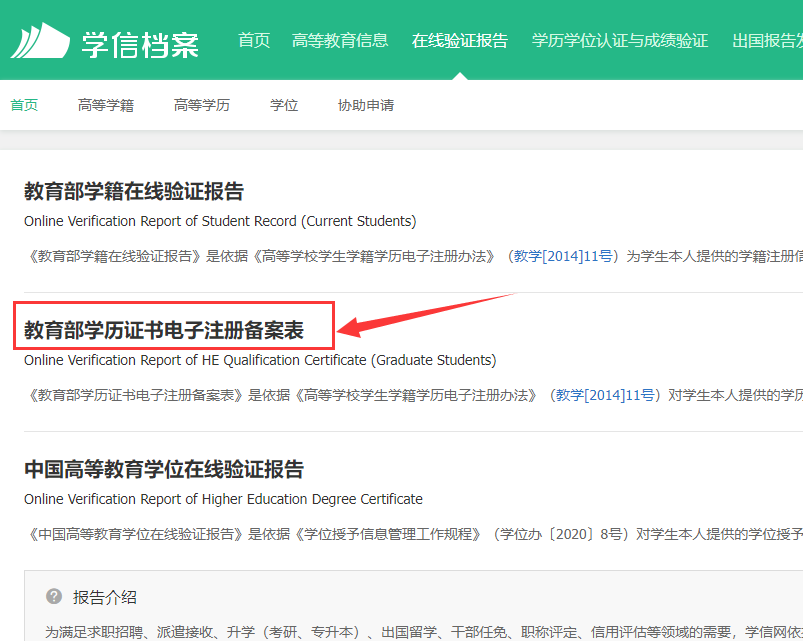Screen dimensions: 803x641
Task: Click the partially visible 出国报告 top menu item
Action: [x=767, y=40]
